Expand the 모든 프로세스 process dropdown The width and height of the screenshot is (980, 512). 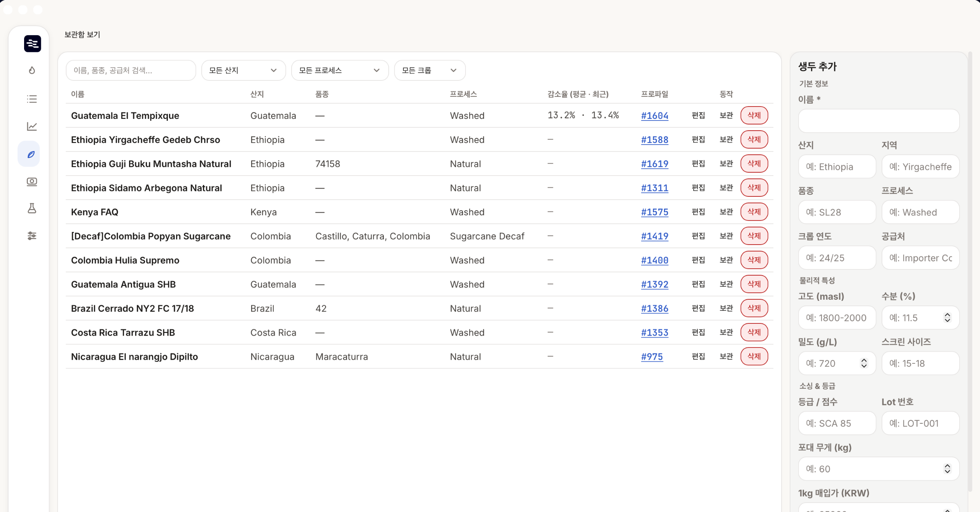click(340, 70)
